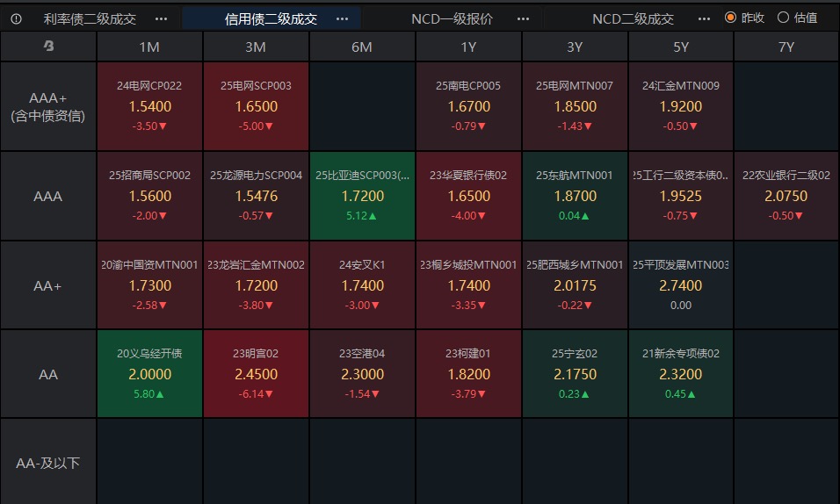The height and width of the screenshot is (504, 840).
Task: Click the 2.7400 yield value
Action: pyautogui.click(x=680, y=285)
